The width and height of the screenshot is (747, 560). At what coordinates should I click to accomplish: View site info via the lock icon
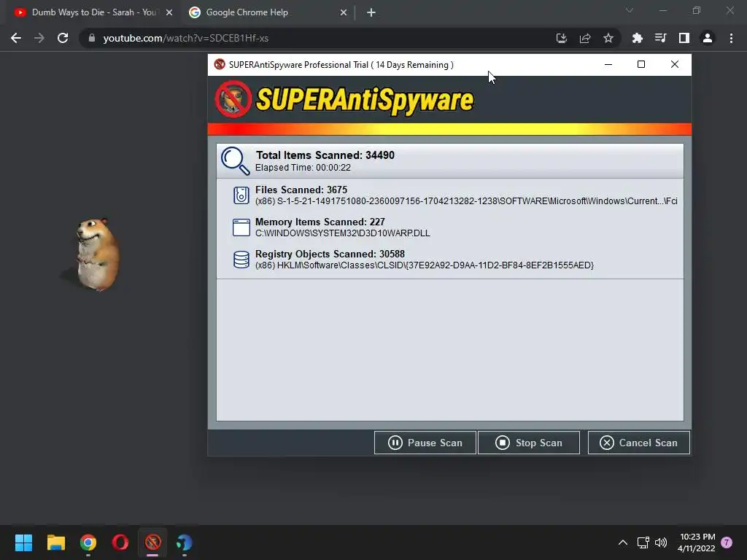coord(92,38)
